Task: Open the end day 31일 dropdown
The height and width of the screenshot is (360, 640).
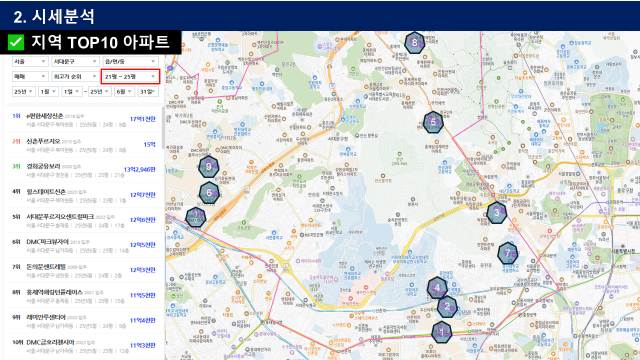Action: 147,91
